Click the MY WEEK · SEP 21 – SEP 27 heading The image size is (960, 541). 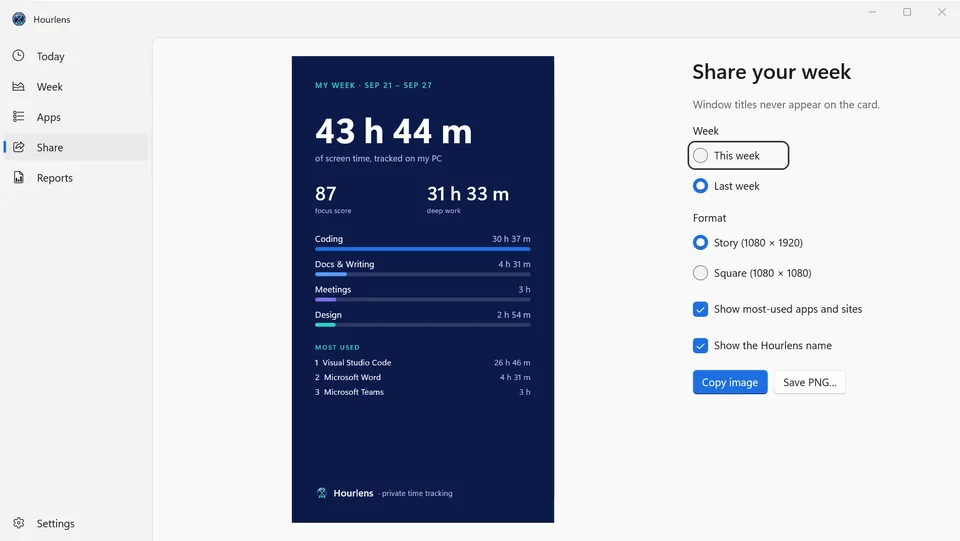[373, 85]
